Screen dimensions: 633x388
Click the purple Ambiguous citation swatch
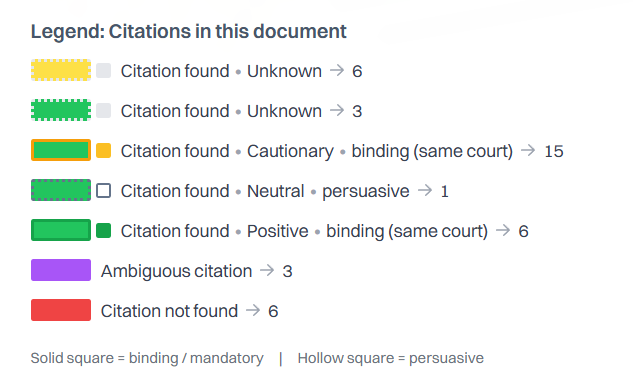(x=61, y=270)
